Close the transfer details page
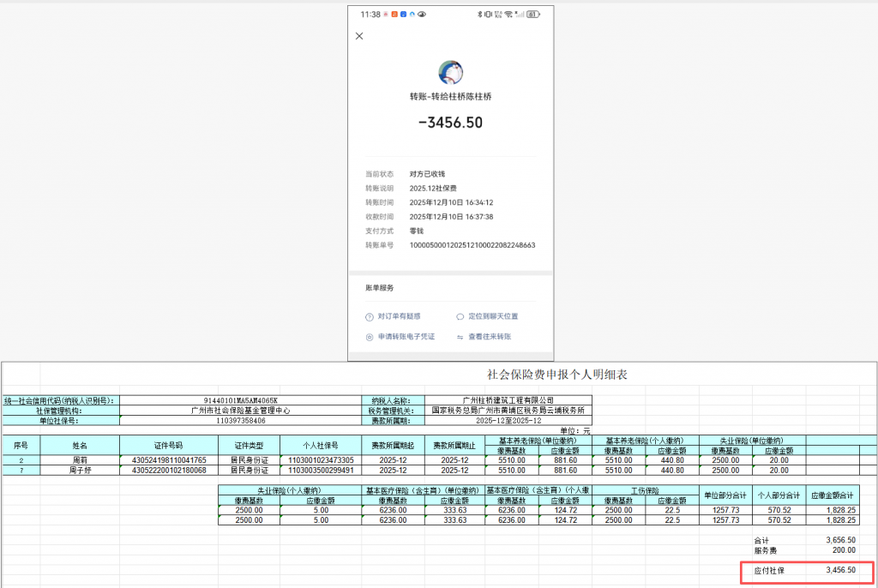 click(x=359, y=36)
